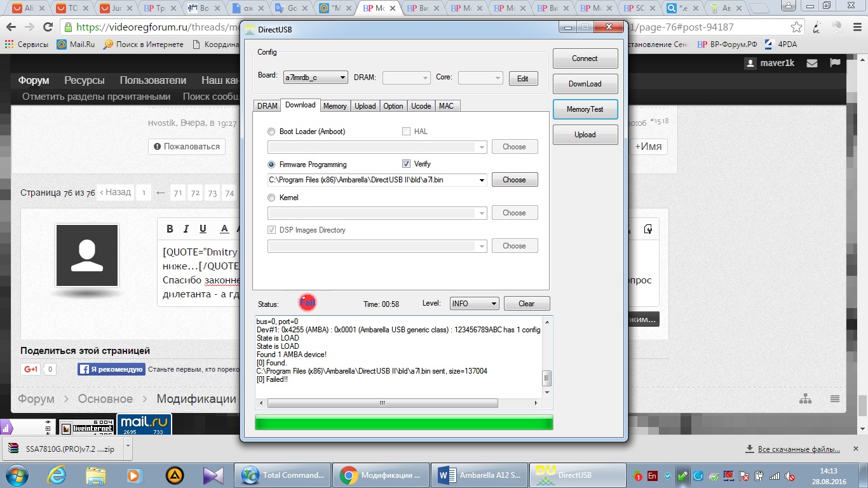868x488 pixels.
Task: Bookmark this page with the star icon
Action: (796, 27)
